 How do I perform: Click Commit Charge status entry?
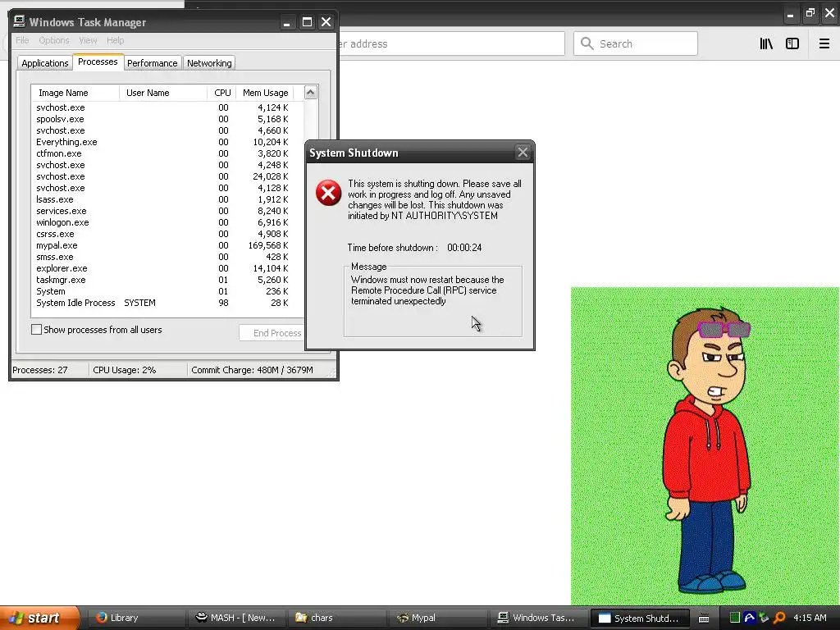click(x=258, y=370)
